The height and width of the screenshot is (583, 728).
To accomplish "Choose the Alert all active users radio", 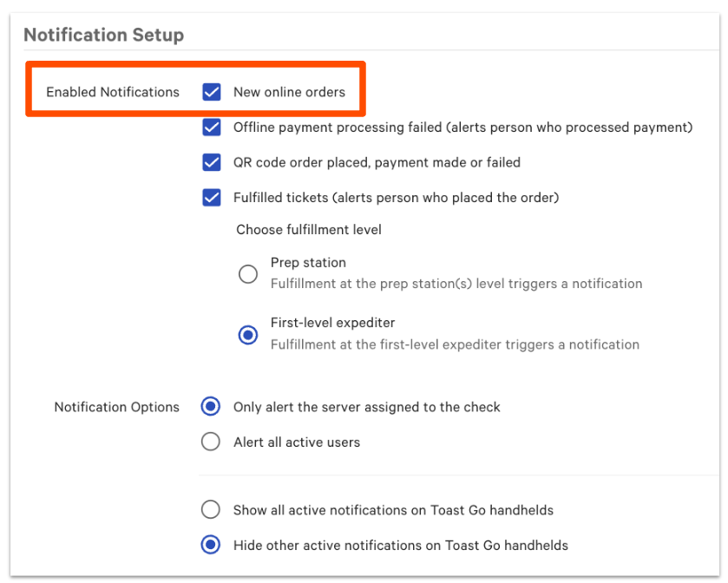I will 211,442.
